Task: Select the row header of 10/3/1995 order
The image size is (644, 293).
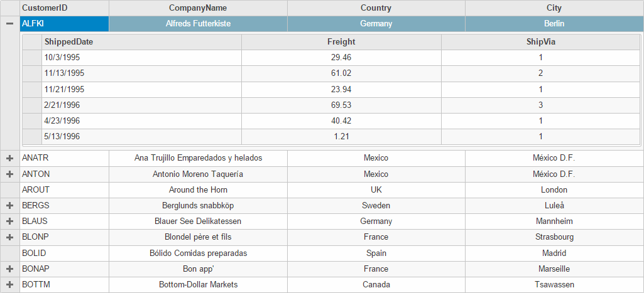Action: 32,58
